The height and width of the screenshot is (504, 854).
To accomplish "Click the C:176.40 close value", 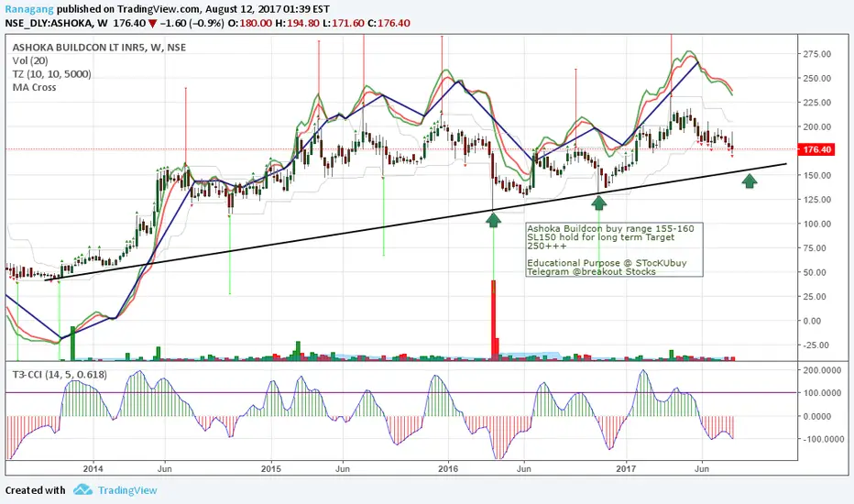I will click(x=389, y=24).
